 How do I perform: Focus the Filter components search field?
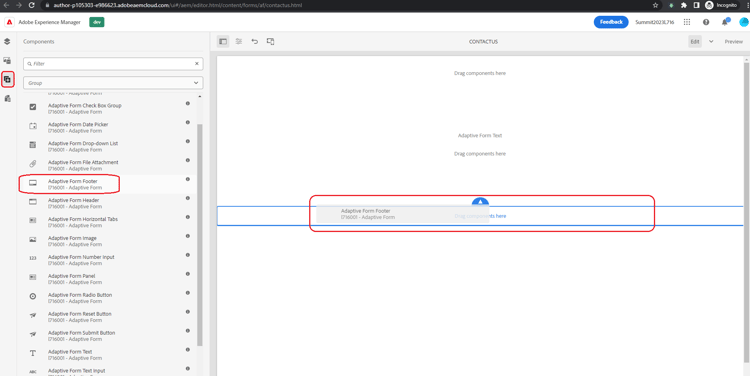(x=113, y=64)
